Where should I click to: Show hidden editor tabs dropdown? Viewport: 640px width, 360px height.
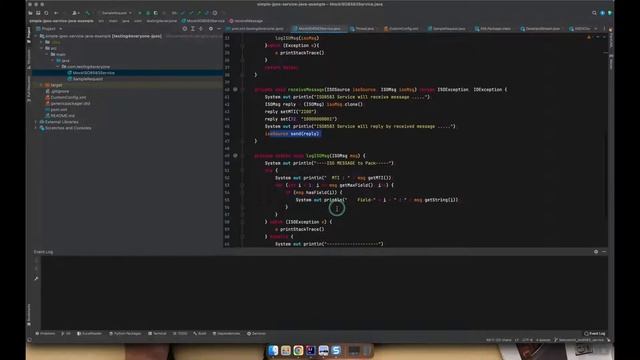pyautogui.click(x=596, y=29)
